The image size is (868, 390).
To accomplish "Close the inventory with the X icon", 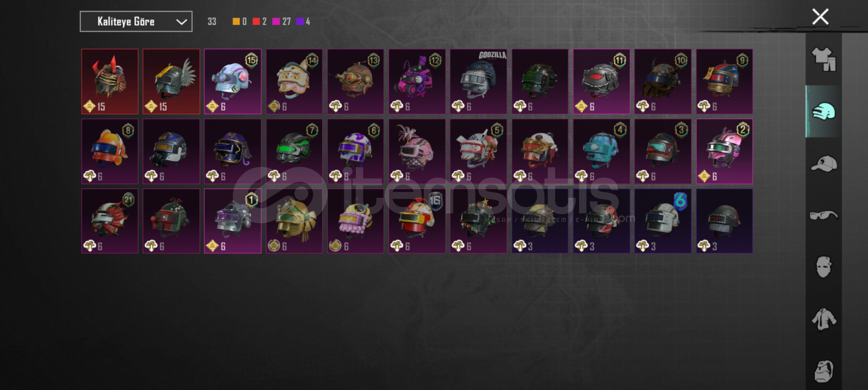I will [x=820, y=17].
